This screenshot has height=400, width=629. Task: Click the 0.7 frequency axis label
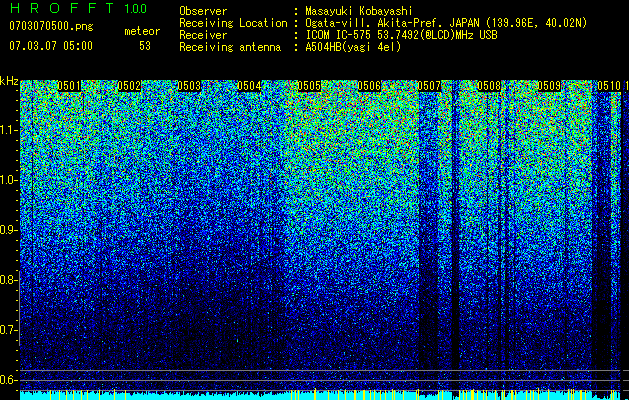pyautogui.click(x=9, y=330)
